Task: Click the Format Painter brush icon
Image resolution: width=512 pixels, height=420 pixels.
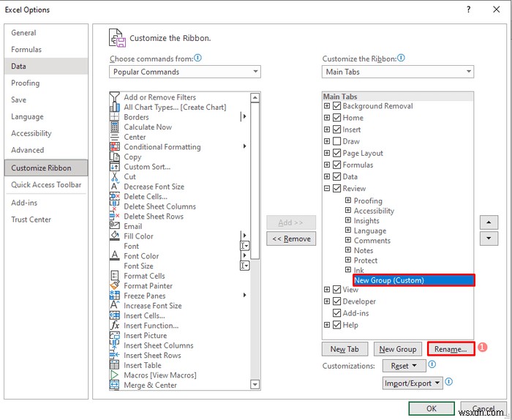Action: point(114,285)
